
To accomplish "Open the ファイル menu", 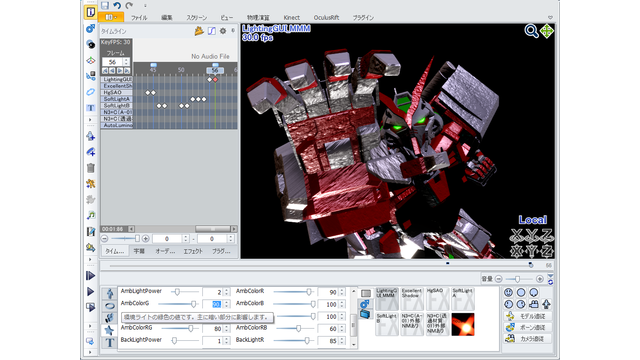I will (x=139, y=18).
